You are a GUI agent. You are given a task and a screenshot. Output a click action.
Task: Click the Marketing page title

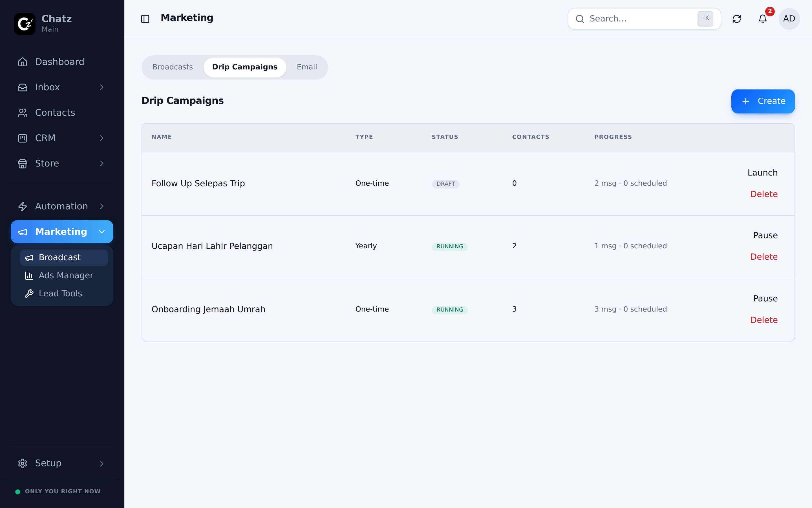point(187,18)
